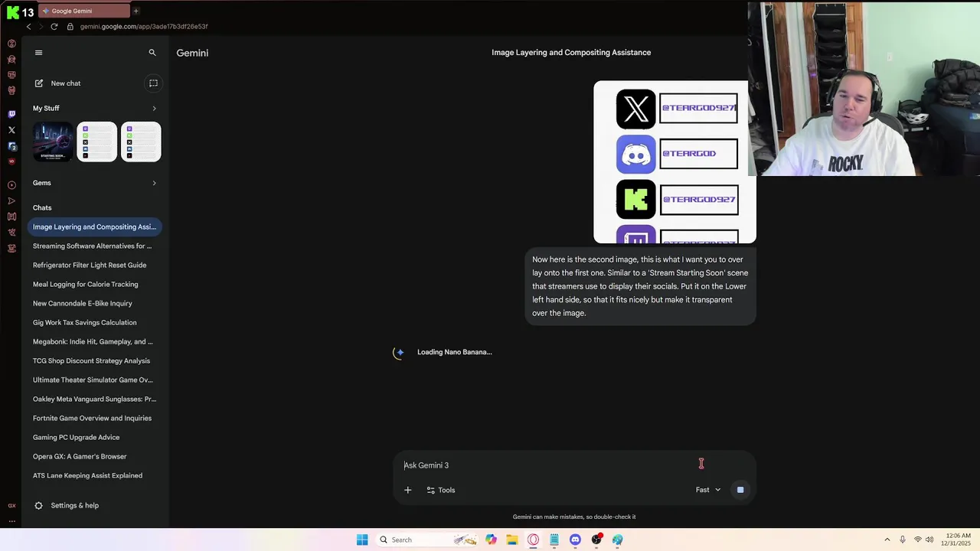Click the Windows taskbar Search box

[427, 540]
